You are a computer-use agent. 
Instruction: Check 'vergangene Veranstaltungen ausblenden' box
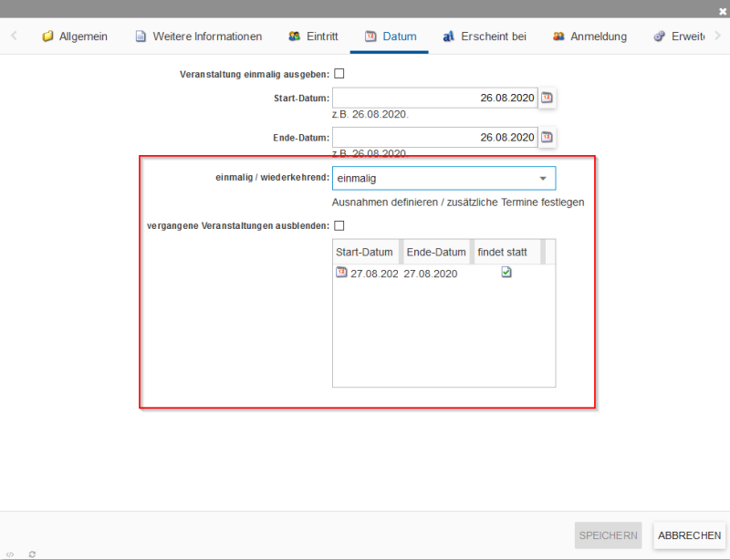(x=339, y=225)
